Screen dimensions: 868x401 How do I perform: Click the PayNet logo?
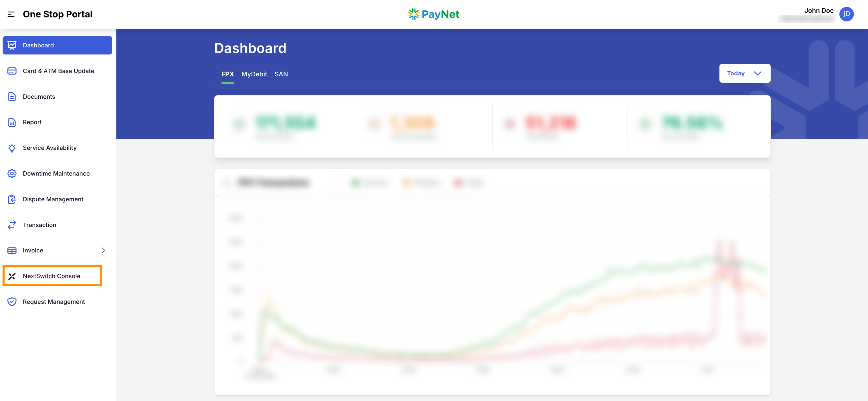click(x=434, y=14)
